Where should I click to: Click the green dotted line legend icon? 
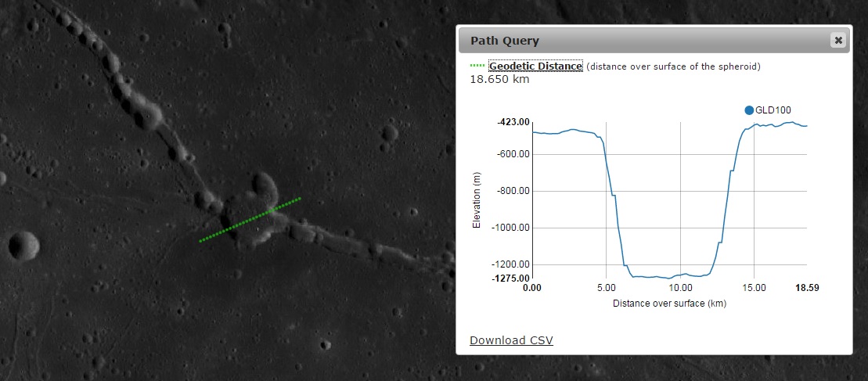[477, 66]
